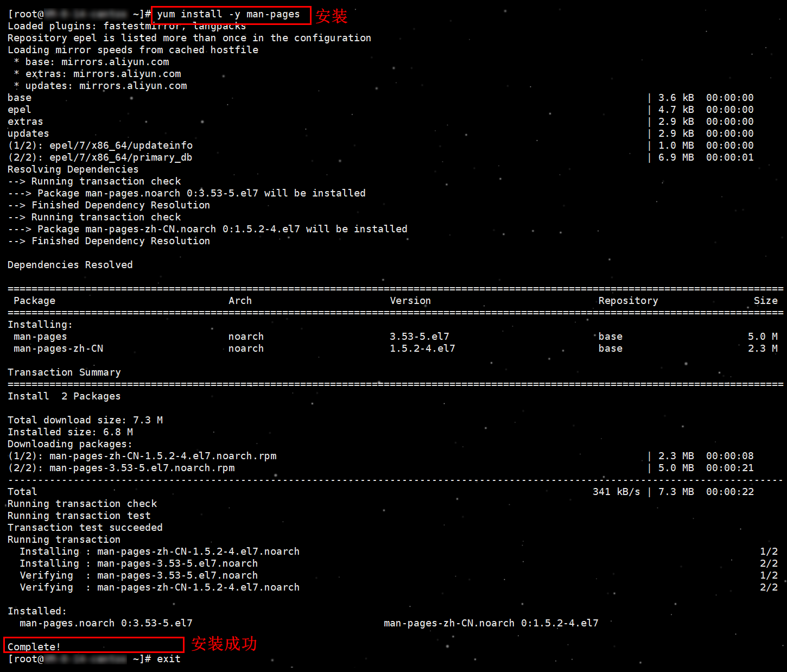Click the 'Version' column header

coord(410,301)
